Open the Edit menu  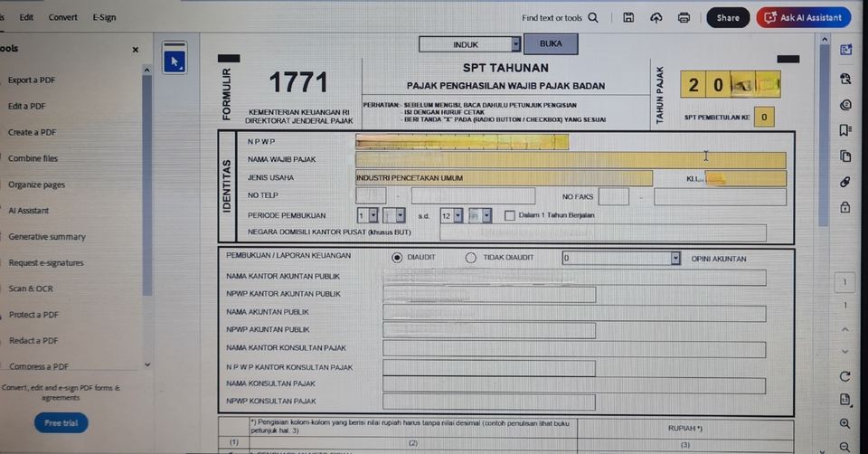[x=26, y=17]
